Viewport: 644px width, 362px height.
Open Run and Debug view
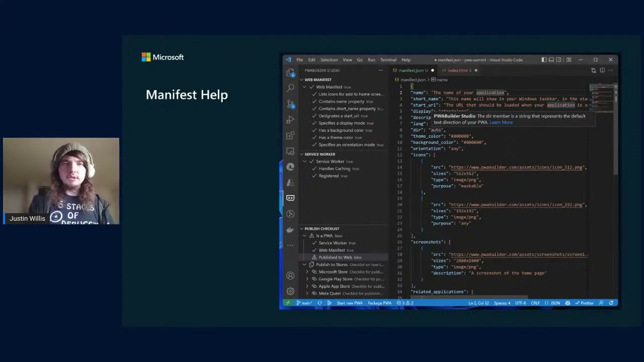click(290, 120)
